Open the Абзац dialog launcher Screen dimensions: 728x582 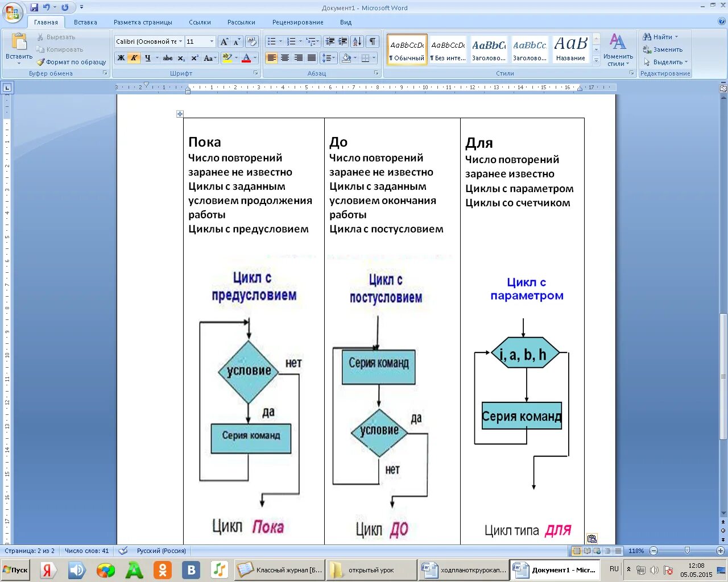[x=377, y=73]
